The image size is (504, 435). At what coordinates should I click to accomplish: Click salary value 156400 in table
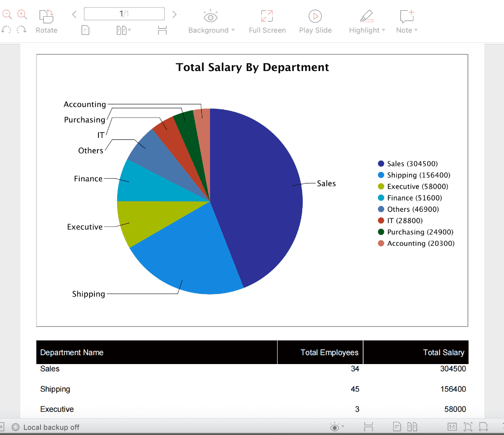pyautogui.click(x=453, y=389)
